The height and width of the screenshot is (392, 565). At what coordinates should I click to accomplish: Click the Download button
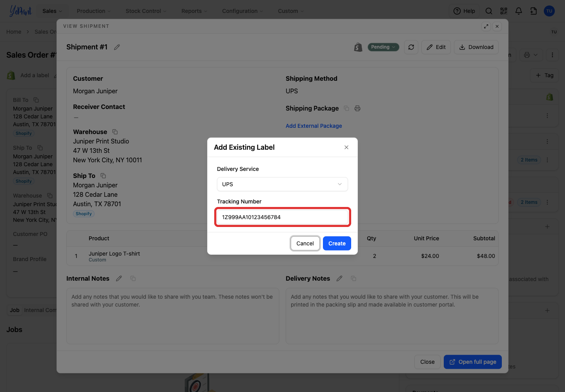(476, 47)
